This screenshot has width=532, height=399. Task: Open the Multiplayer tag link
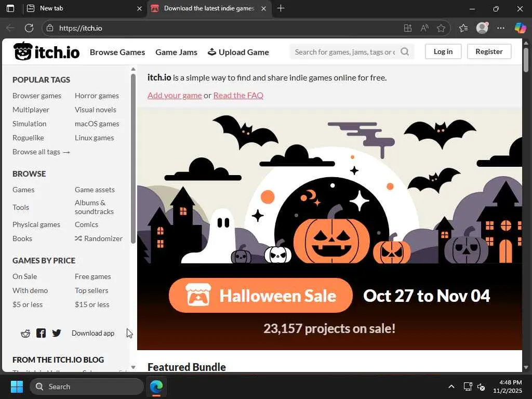pyautogui.click(x=31, y=110)
